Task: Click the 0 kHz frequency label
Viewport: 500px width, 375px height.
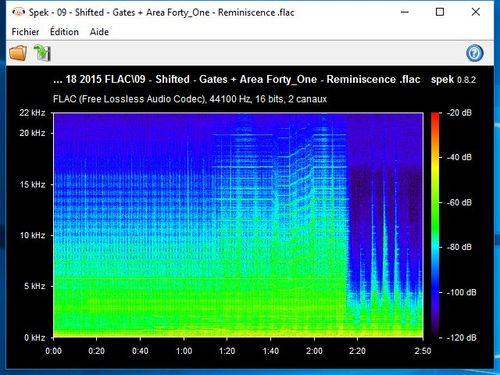Action: (35, 338)
